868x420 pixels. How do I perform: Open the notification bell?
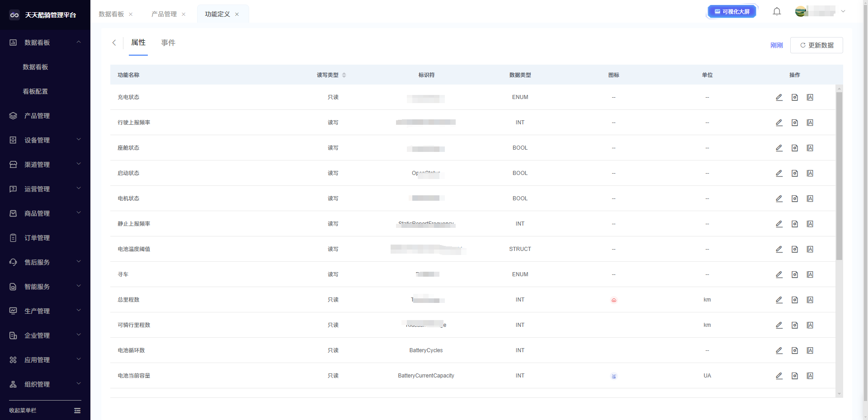pos(777,12)
